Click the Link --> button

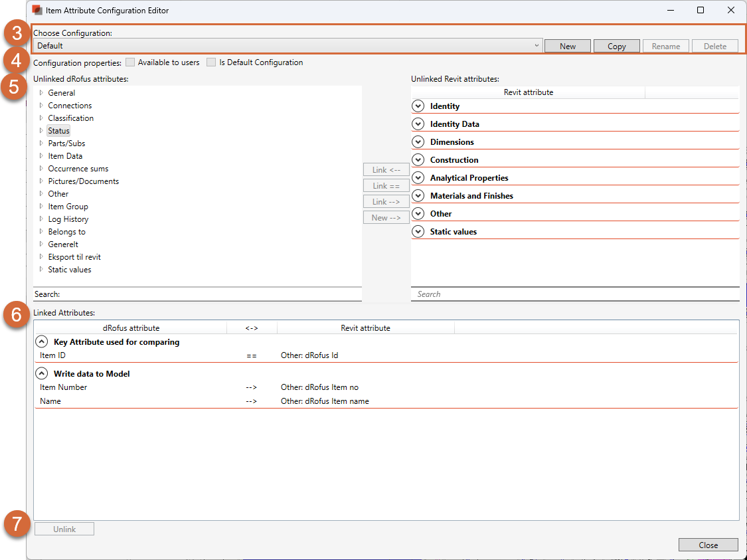coord(386,201)
